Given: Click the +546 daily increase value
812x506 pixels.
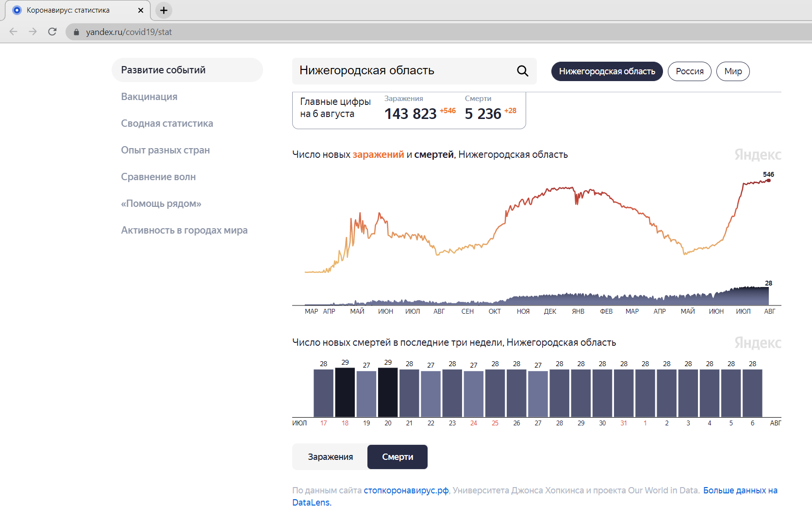Looking at the screenshot, I should [x=447, y=111].
